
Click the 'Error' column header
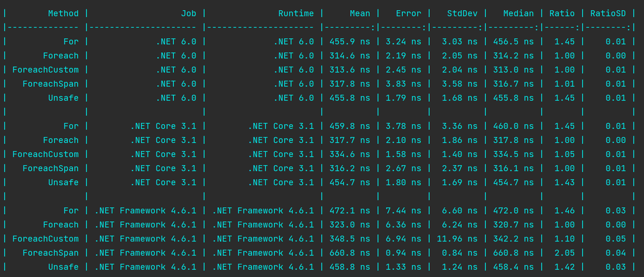[x=409, y=13]
